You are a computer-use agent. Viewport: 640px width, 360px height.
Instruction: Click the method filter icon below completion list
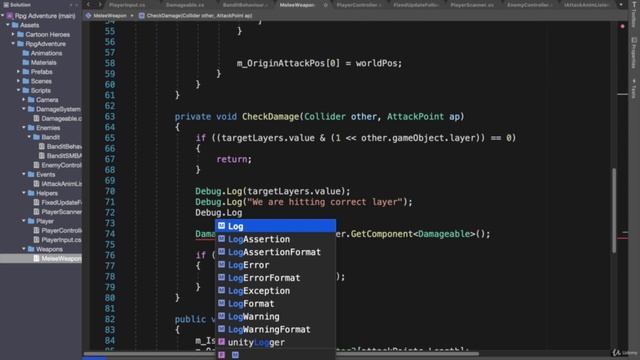pyautogui.click(x=236, y=355)
